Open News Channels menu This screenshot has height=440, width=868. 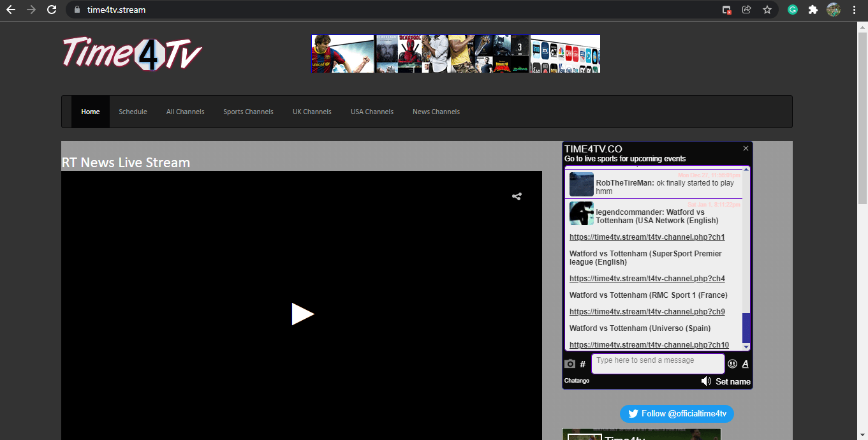point(436,112)
